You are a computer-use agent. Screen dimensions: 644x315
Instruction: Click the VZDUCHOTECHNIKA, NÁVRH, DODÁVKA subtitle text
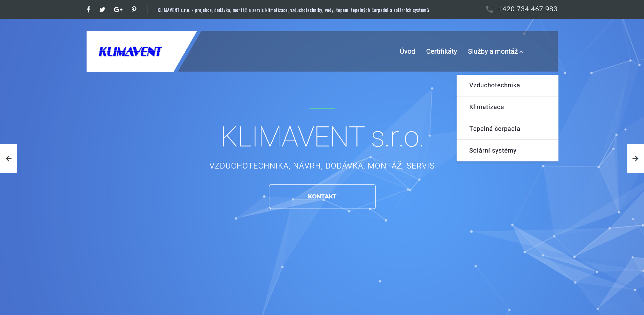point(322,166)
